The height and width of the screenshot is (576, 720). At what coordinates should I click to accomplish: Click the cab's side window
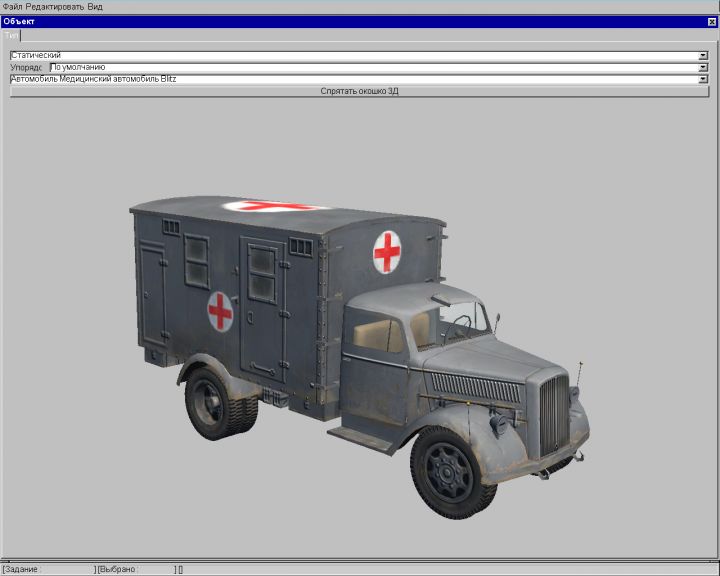(x=377, y=335)
